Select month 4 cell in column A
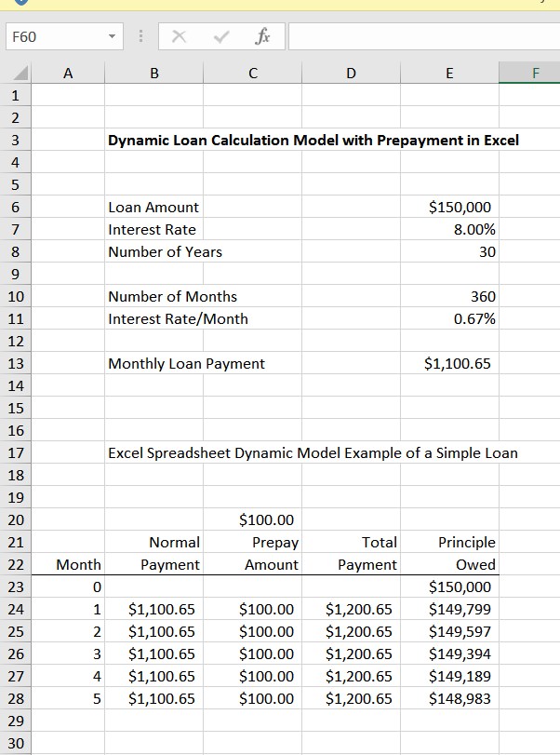 68,677
